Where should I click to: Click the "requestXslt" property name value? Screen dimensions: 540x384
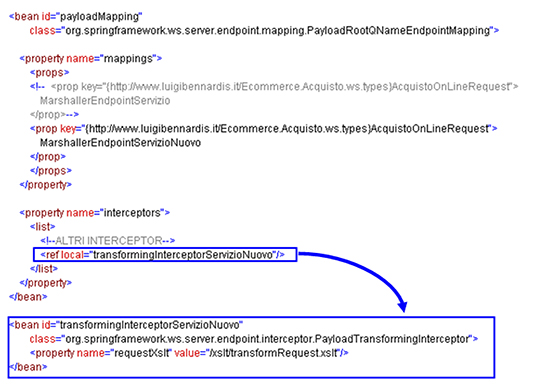click(x=142, y=353)
